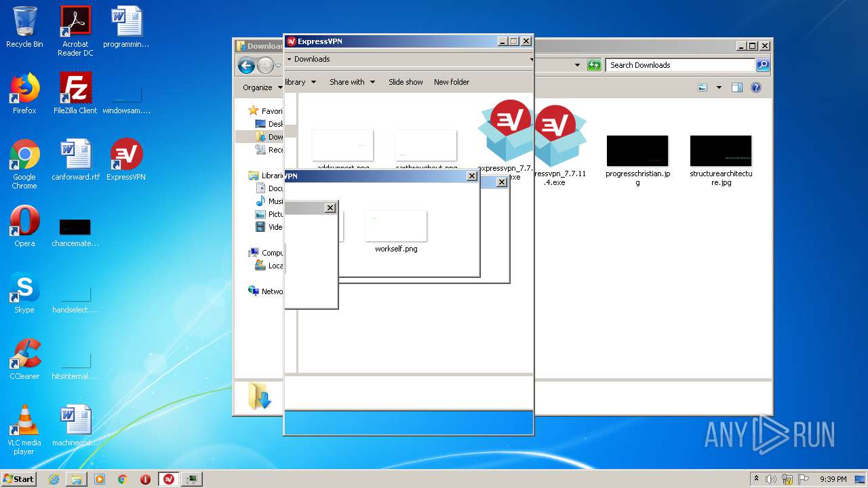
Task: Click New folder in the toolbar
Action: (x=452, y=82)
